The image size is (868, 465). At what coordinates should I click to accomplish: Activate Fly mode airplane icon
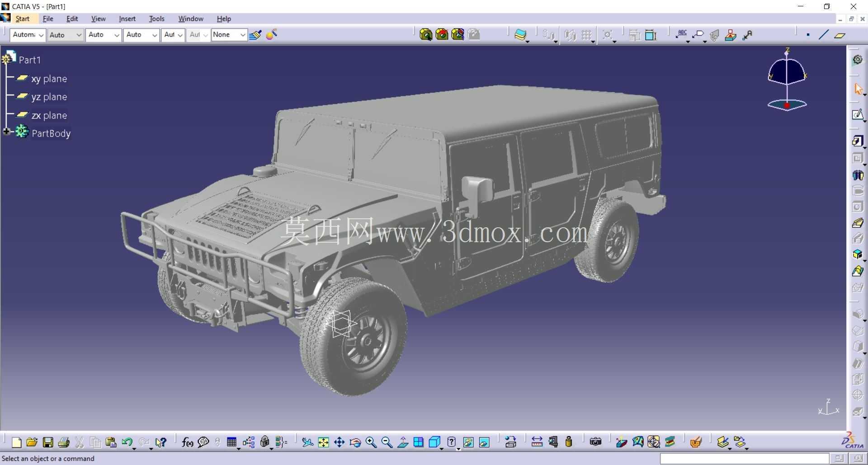pyautogui.click(x=307, y=442)
